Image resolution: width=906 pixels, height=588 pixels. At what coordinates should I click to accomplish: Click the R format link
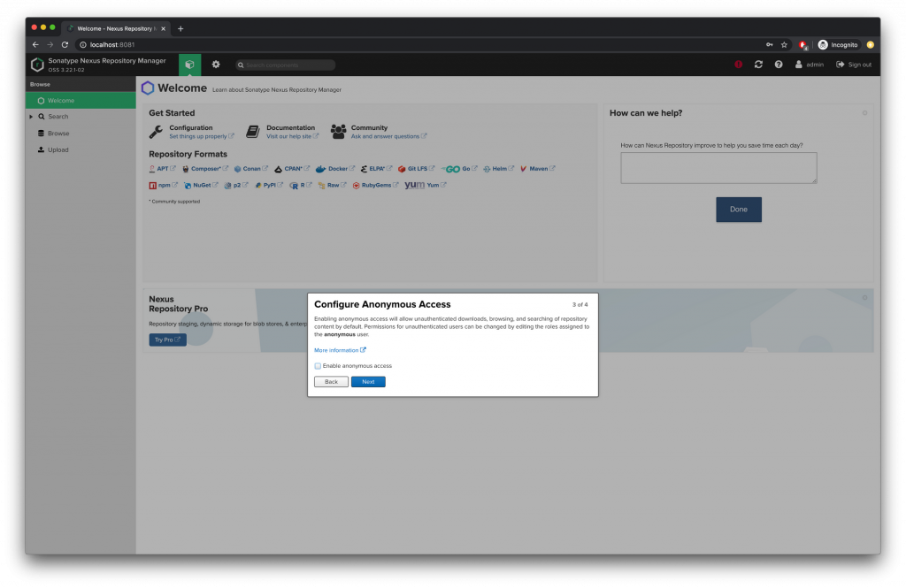[x=301, y=186]
